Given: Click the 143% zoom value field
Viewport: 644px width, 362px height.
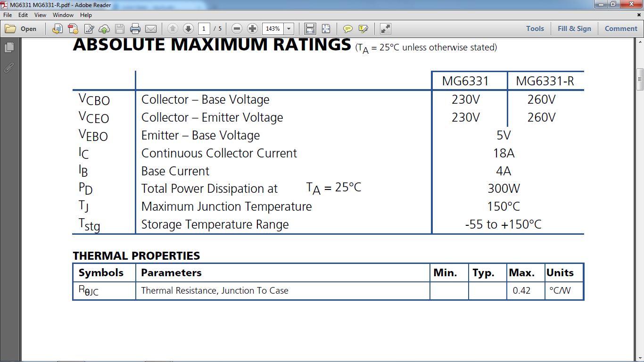Looking at the screenshot, I should 273,29.
